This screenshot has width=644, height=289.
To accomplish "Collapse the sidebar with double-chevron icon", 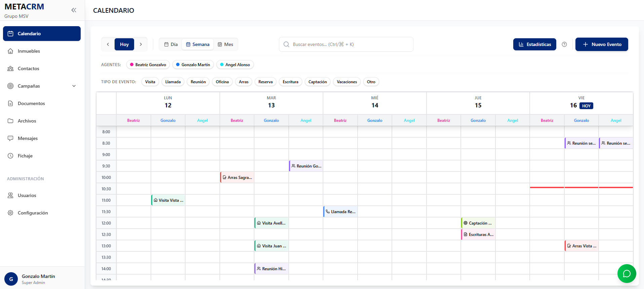I will (74, 10).
